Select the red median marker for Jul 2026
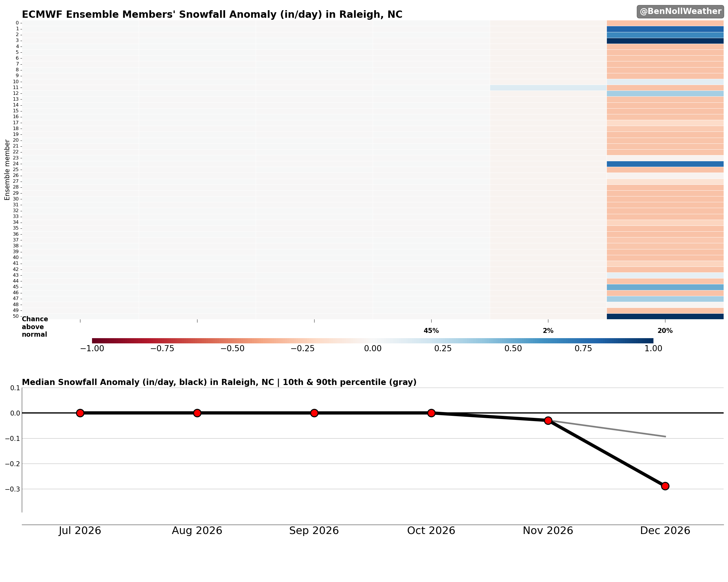The image size is (728, 582). [x=80, y=413]
